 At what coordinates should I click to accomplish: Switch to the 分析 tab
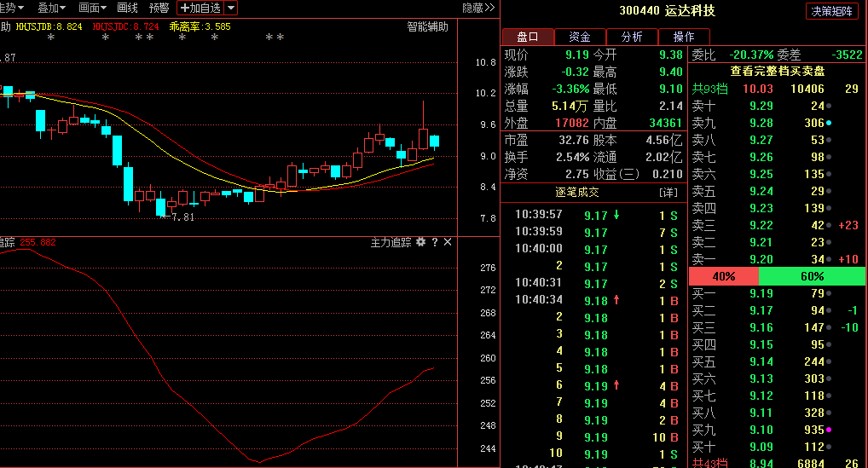tap(632, 37)
